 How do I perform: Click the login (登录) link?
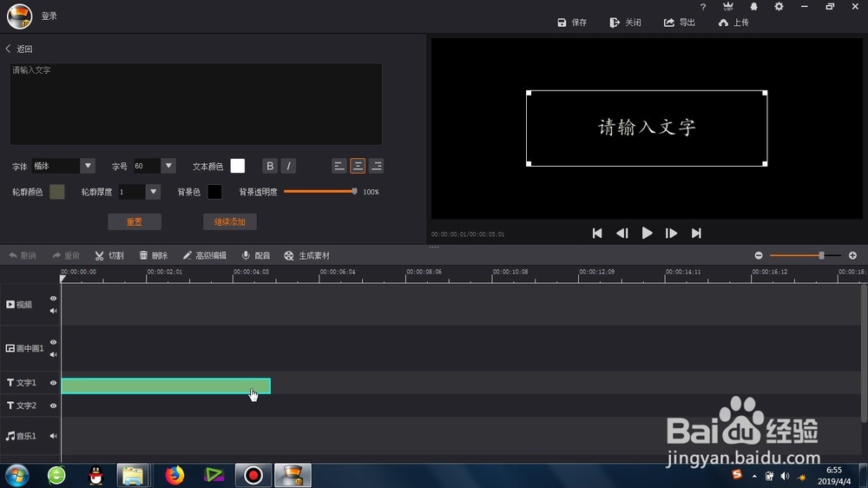(49, 16)
